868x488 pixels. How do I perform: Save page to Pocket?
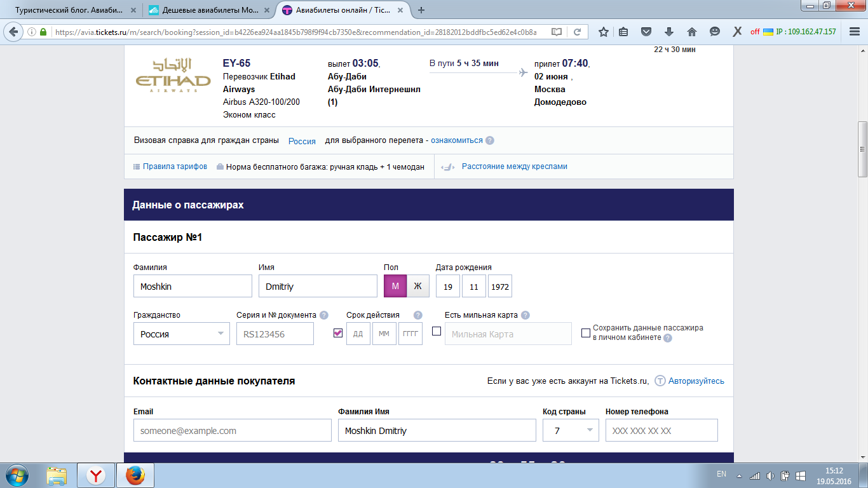click(x=646, y=32)
